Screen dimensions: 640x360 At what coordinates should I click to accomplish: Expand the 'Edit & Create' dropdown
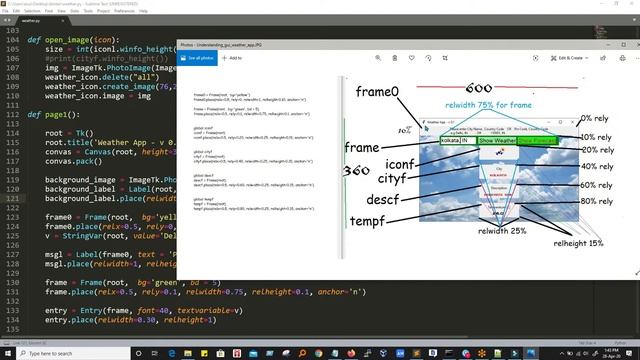[x=569, y=58]
